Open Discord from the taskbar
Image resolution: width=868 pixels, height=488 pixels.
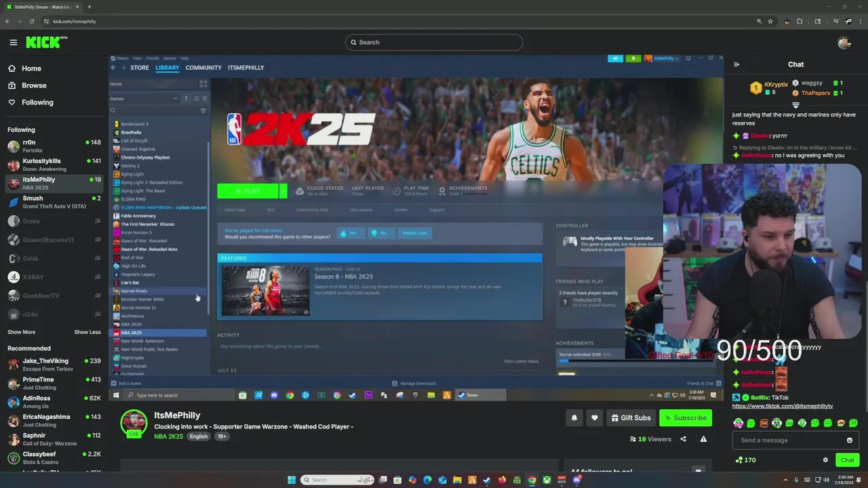tap(577, 480)
